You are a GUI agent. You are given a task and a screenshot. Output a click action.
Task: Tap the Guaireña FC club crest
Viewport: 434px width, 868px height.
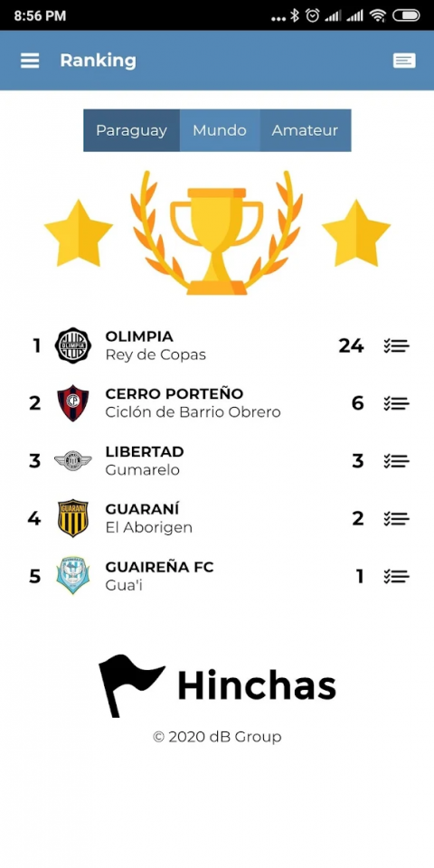point(73,576)
